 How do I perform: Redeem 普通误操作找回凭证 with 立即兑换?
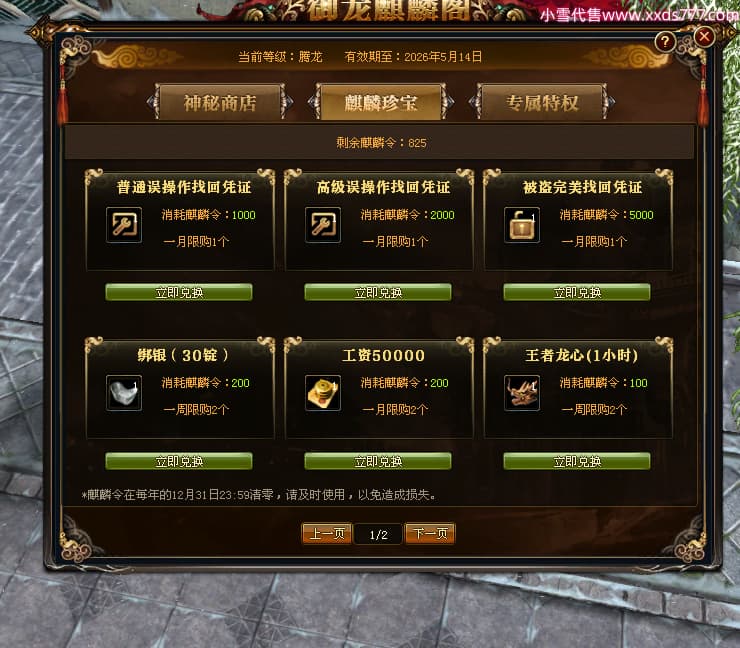179,293
